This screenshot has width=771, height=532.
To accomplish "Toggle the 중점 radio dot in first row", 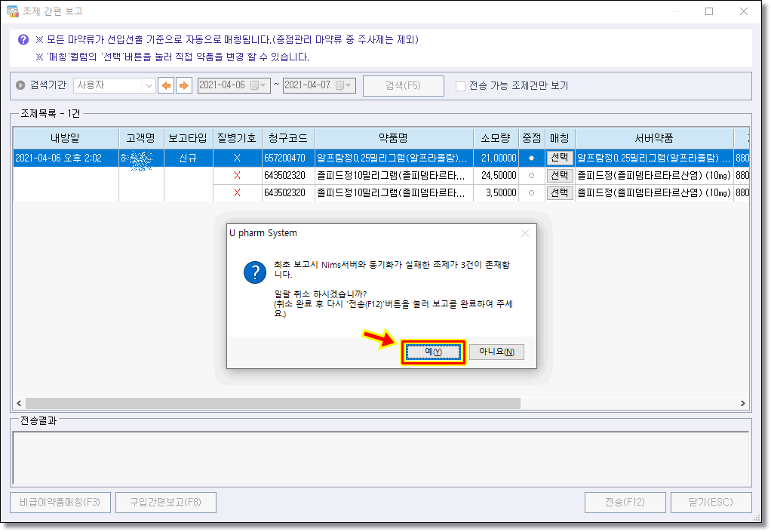I will 530,158.
